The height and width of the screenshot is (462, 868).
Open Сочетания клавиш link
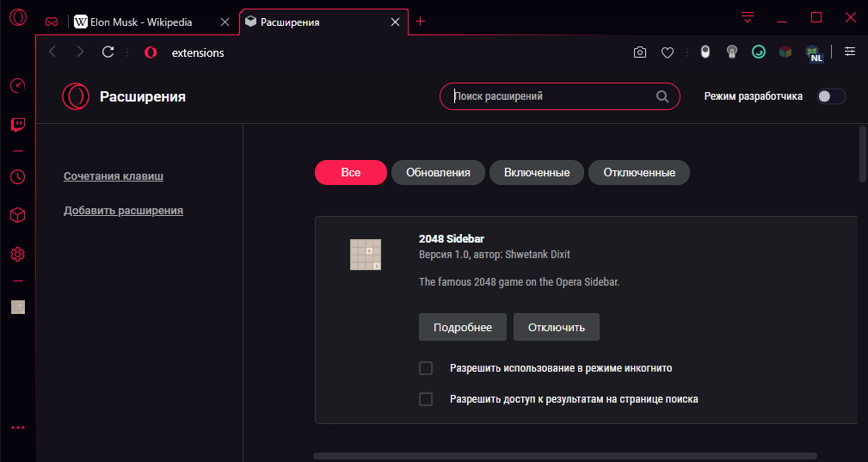[114, 176]
